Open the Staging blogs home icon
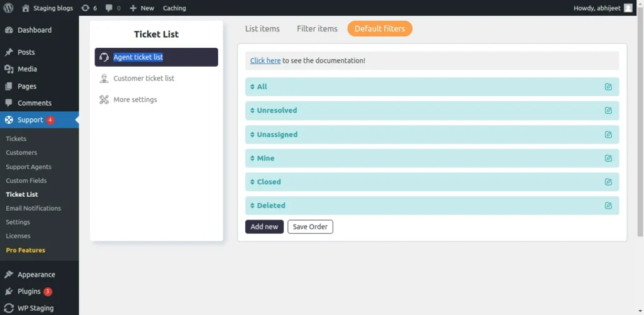 26,8
